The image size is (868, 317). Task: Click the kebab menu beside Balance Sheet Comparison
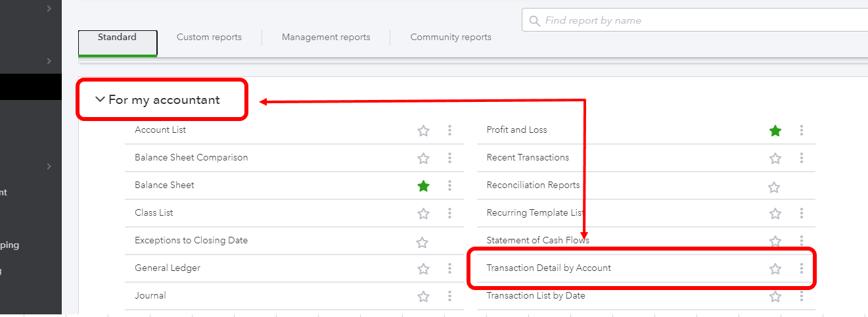(x=449, y=158)
